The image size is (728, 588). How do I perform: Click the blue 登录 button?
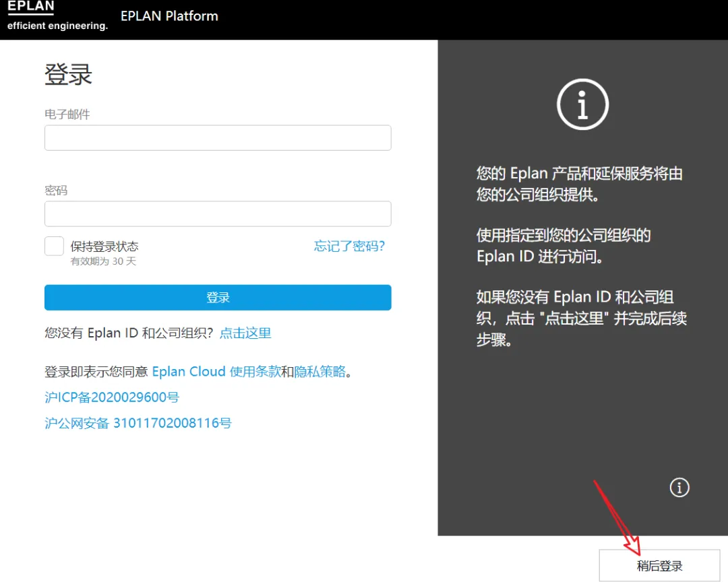point(218,298)
